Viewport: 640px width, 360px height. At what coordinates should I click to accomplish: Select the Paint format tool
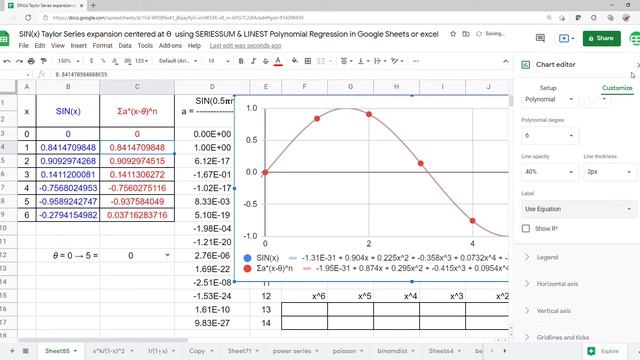[x=43, y=61]
